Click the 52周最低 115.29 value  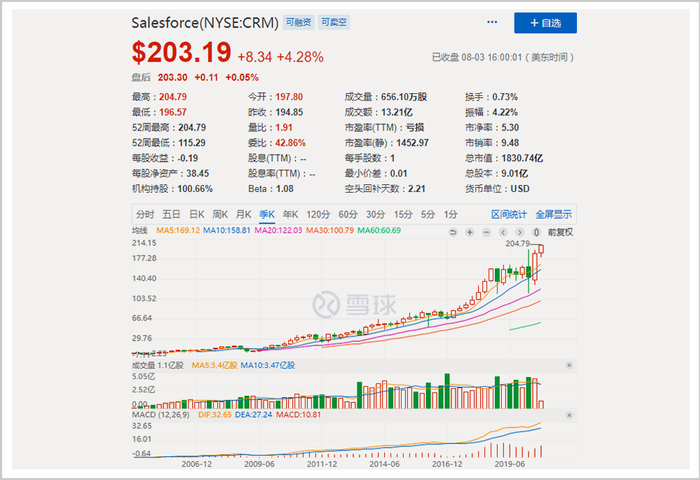192,143
